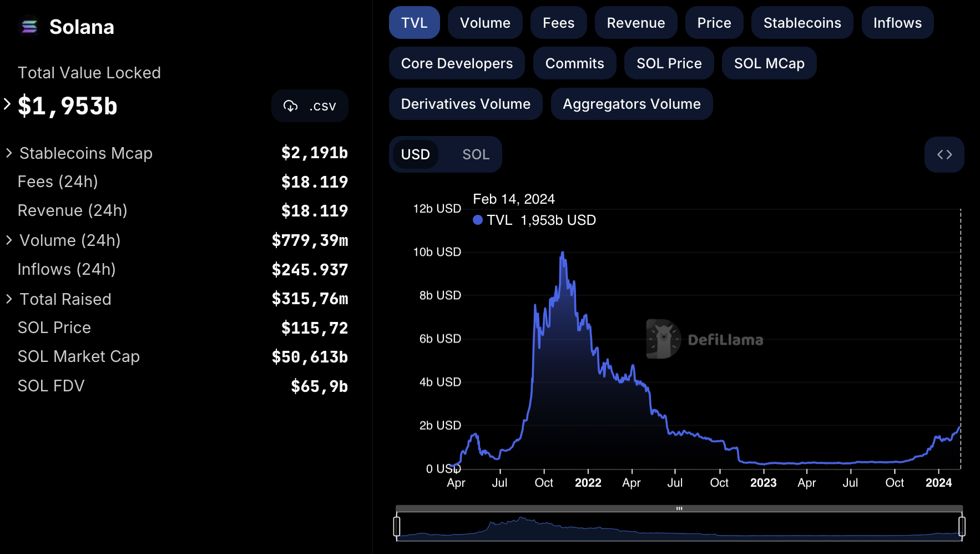
Task: Open the embed chart code icon
Action: point(944,154)
